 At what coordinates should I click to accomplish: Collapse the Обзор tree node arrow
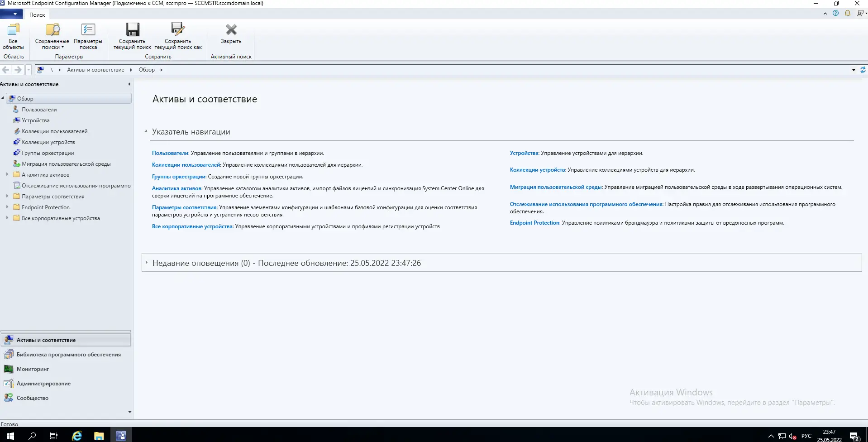tap(3, 98)
